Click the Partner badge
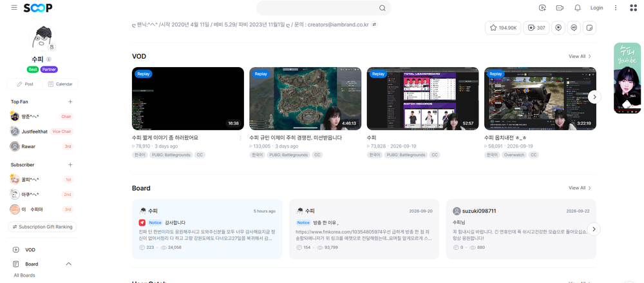 [49, 70]
